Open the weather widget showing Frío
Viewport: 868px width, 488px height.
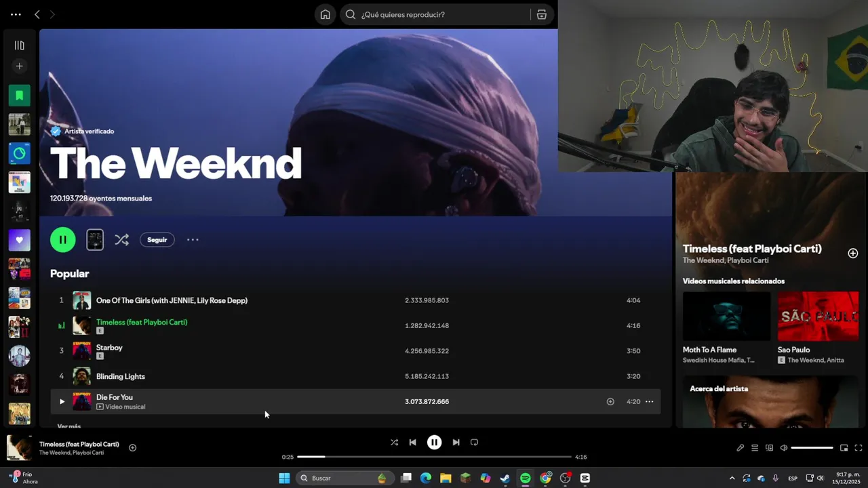tap(24, 478)
